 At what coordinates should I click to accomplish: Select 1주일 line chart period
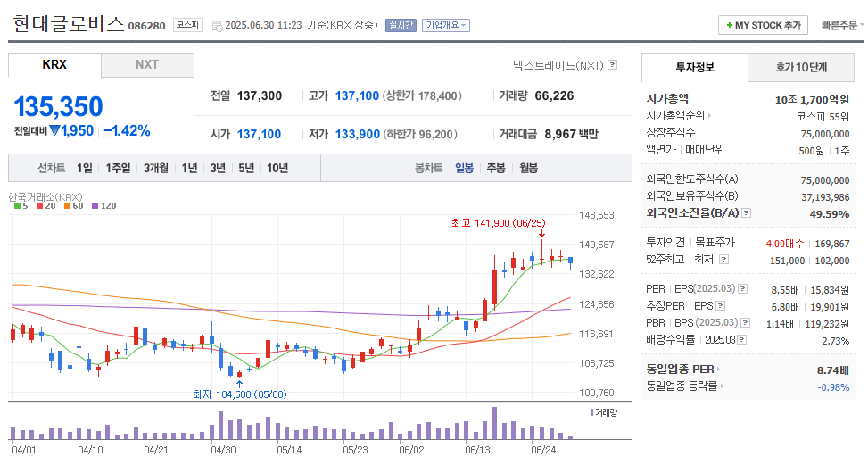click(118, 169)
